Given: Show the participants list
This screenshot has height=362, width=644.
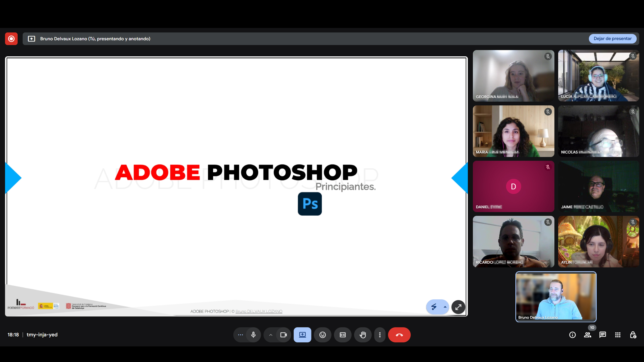Looking at the screenshot, I should point(588,335).
